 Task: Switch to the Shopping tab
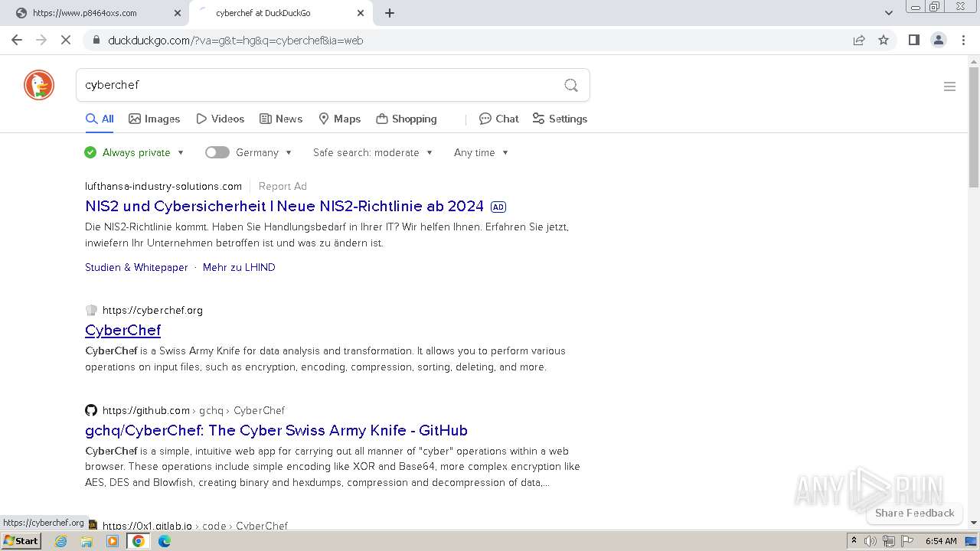pyautogui.click(x=407, y=119)
